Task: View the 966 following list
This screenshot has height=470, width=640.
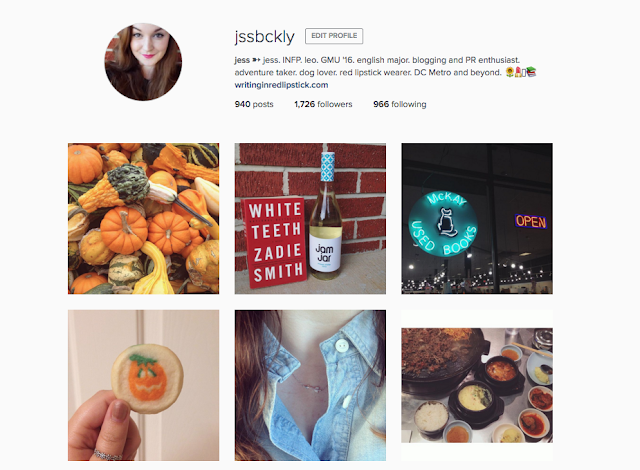Action: pos(400,104)
